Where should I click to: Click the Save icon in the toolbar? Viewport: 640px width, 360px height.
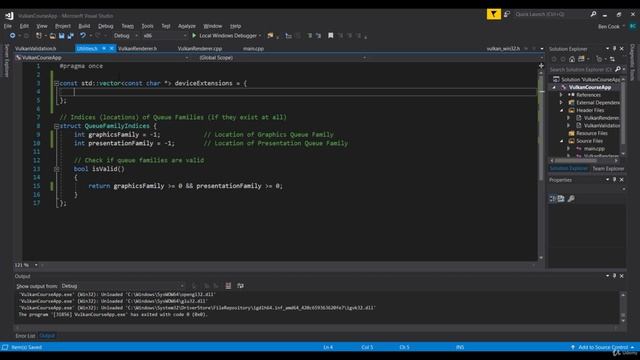click(x=61, y=36)
